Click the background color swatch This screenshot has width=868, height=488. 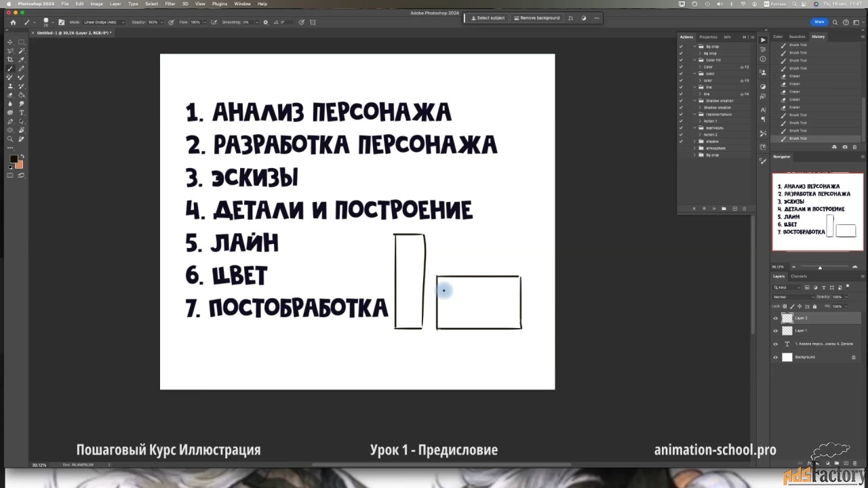tap(20, 166)
